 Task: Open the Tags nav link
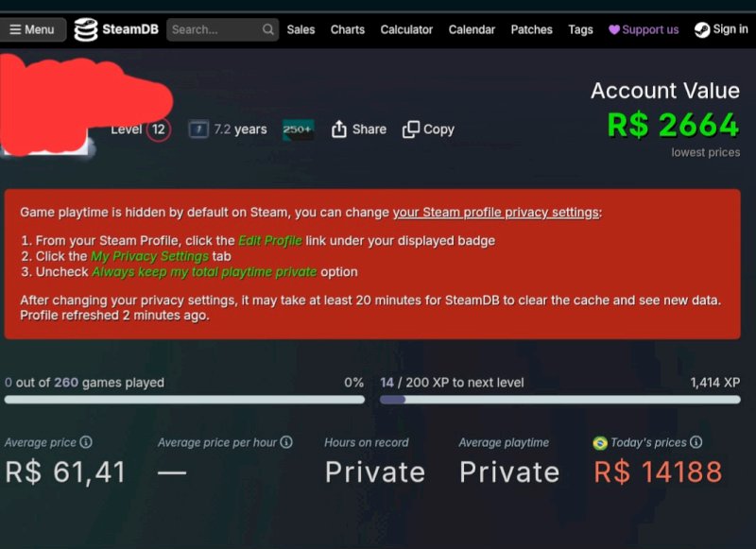click(580, 29)
